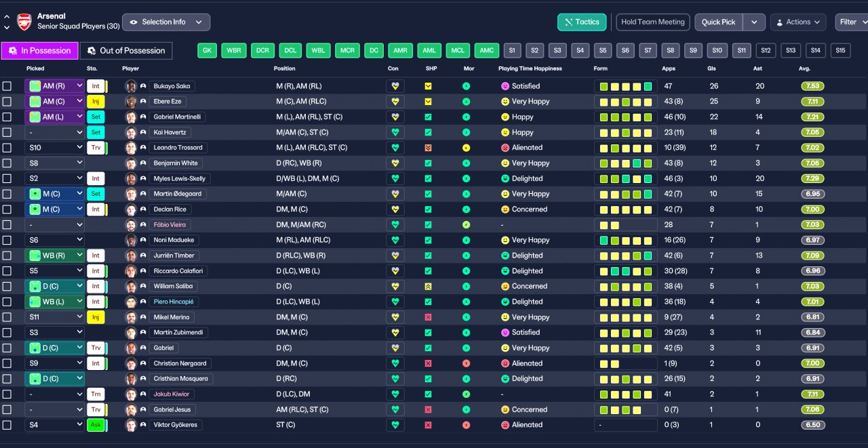Open the Tactics screen button
Viewport: 868px width, 448px height.
click(x=582, y=22)
